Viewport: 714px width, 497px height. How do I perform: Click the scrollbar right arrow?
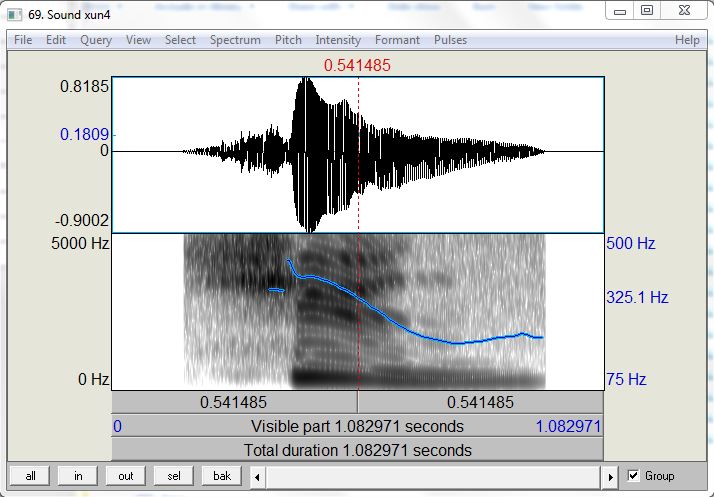pyautogui.click(x=610, y=477)
